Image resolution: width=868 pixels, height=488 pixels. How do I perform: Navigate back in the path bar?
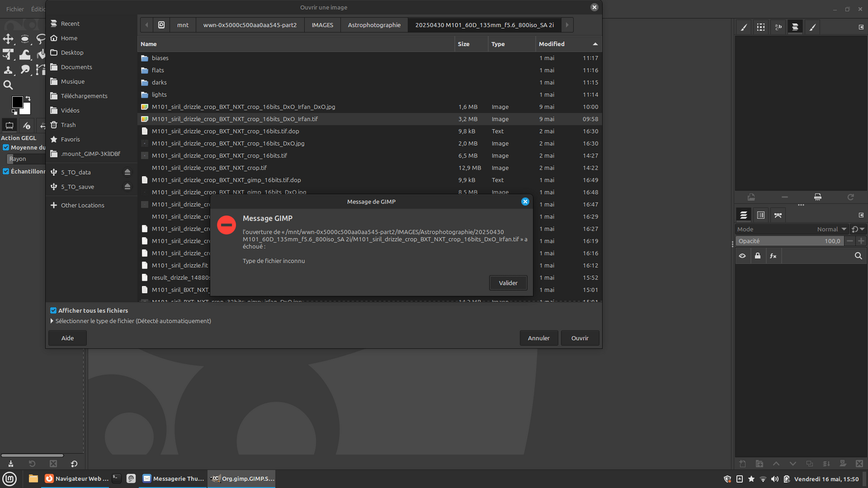[x=146, y=25]
